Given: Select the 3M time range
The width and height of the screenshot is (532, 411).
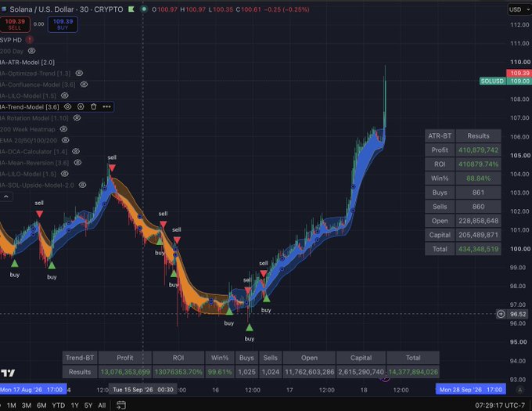Looking at the screenshot, I should pos(27,406).
